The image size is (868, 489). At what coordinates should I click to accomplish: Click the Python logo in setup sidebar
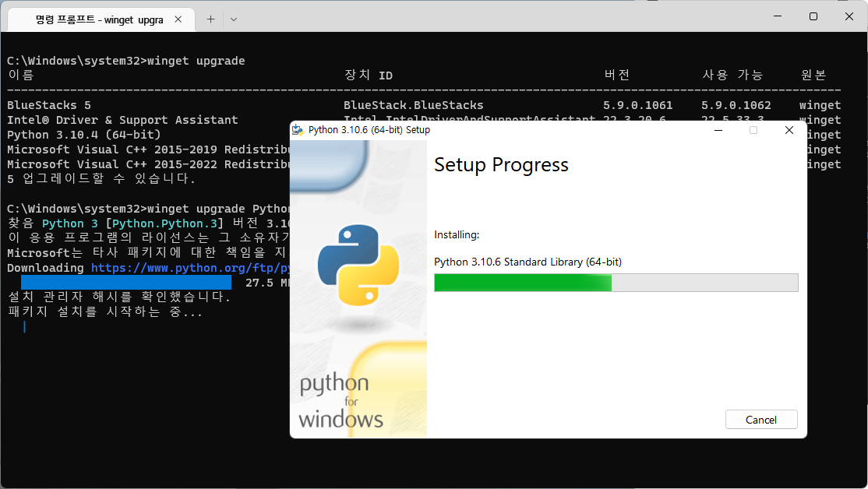click(x=358, y=265)
